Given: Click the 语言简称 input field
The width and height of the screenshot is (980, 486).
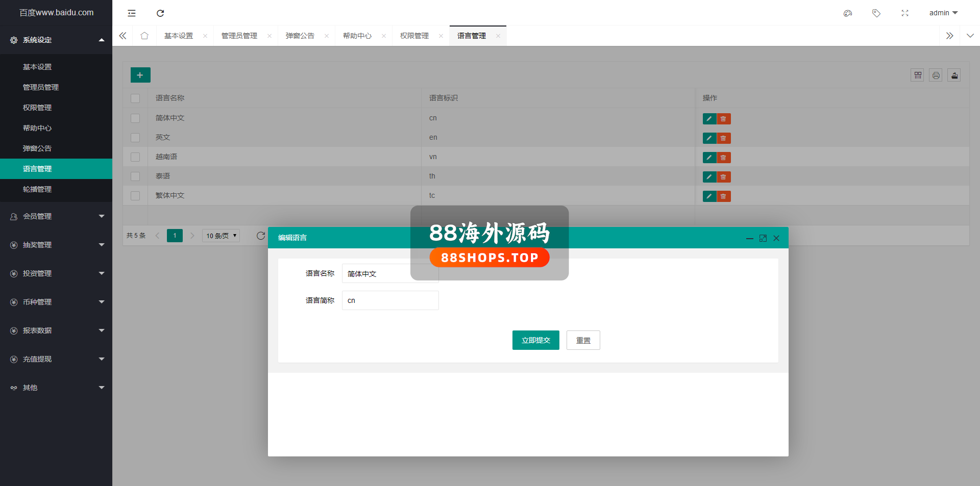Looking at the screenshot, I should pos(390,300).
